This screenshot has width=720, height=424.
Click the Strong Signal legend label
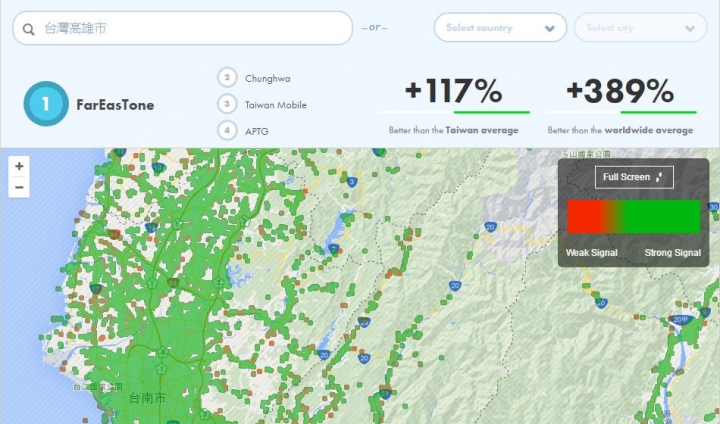(673, 253)
